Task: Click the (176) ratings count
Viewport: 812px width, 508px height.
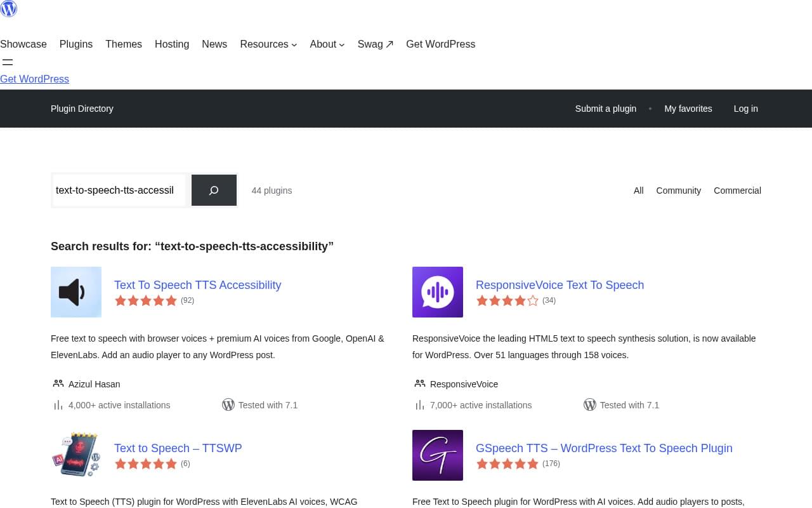Action: [551, 464]
